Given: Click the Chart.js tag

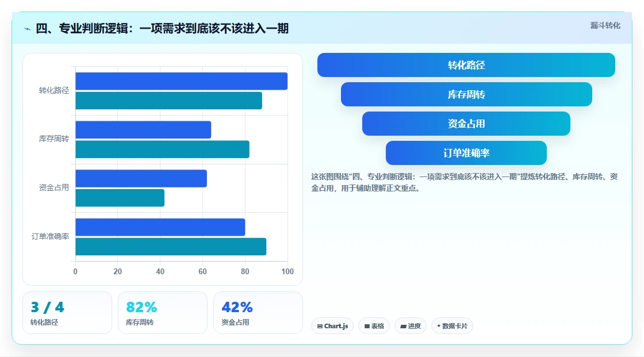Looking at the screenshot, I should (332, 326).
